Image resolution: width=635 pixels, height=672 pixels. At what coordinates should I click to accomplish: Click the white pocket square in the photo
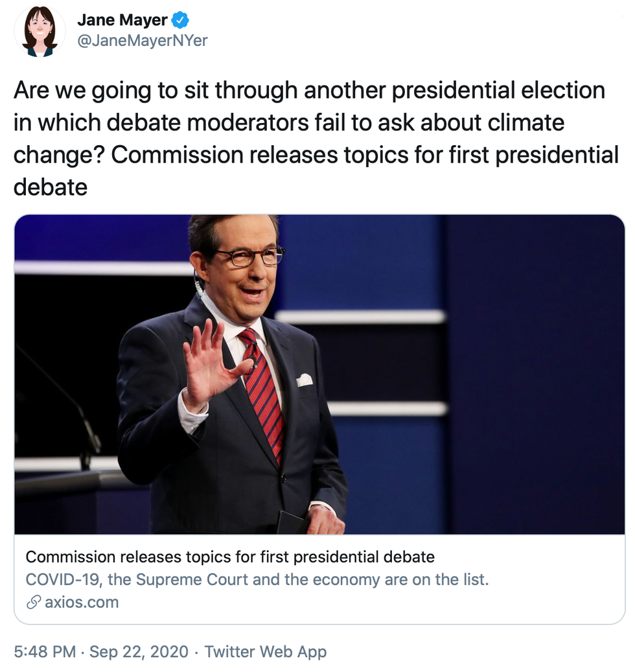point(304,379)
